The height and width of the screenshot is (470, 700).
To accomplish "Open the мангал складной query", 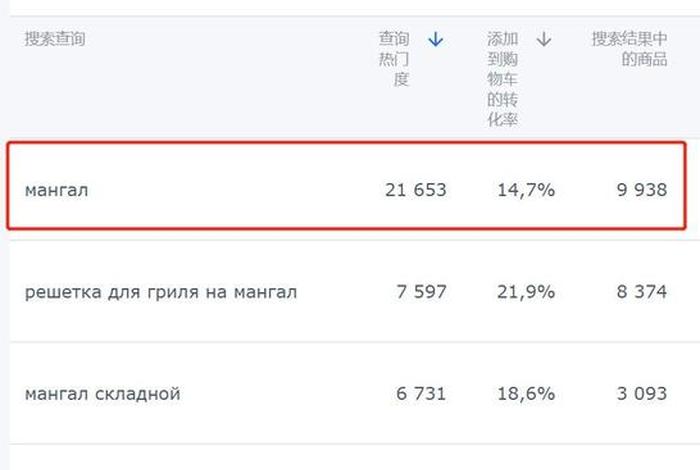I will (103, 394).
